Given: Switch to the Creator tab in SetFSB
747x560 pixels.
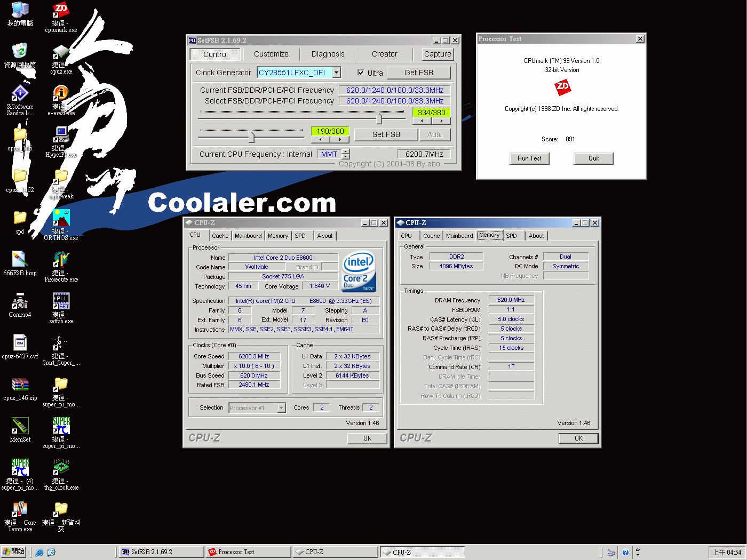Looking at the screenshot, I should coord(385,54).
